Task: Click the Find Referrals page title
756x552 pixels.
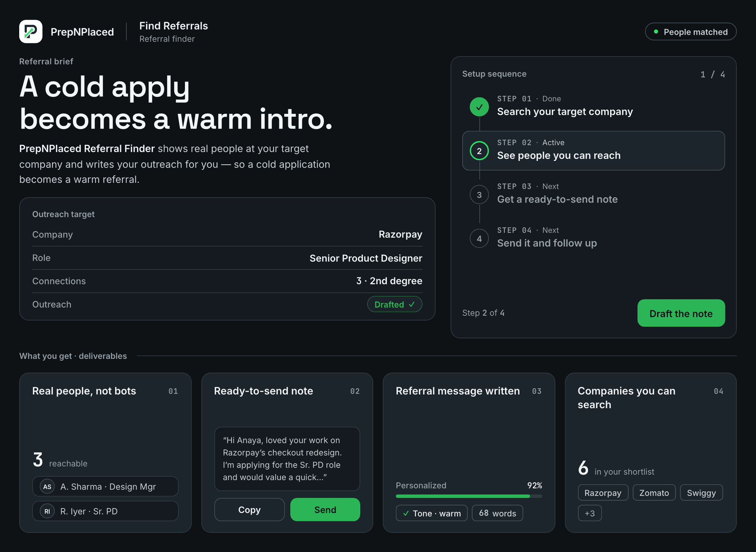Action: (x=173, y=26)
